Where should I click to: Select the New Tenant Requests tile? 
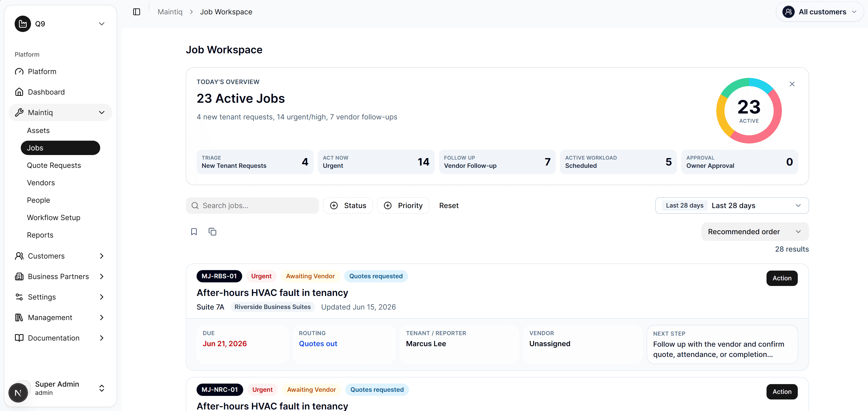pyautogui.click(x=255, y=162)
